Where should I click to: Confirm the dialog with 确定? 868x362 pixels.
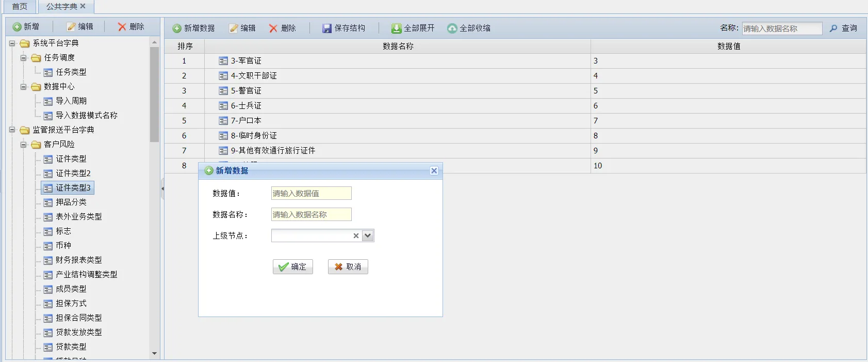[293, 267]
